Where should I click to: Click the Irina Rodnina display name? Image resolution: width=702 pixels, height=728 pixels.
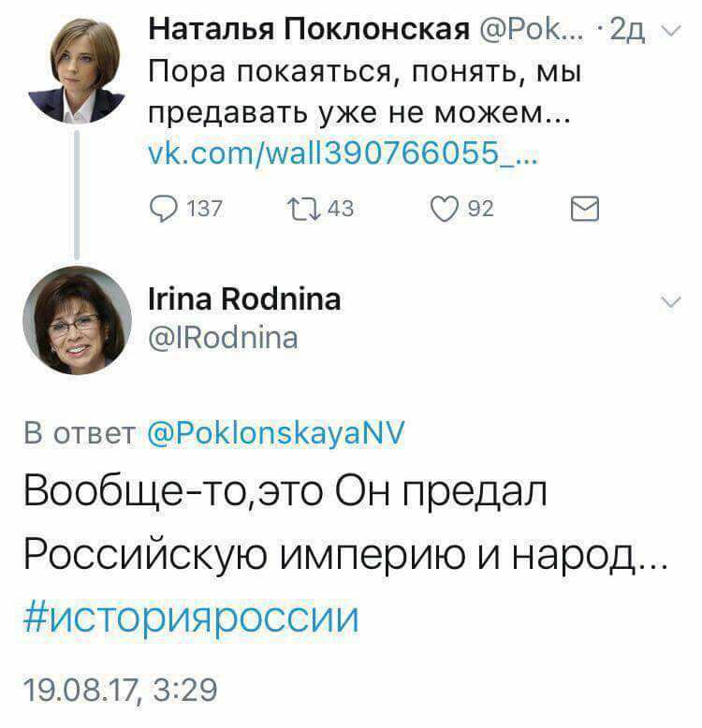pyautogui.click(x=244, y=299)
